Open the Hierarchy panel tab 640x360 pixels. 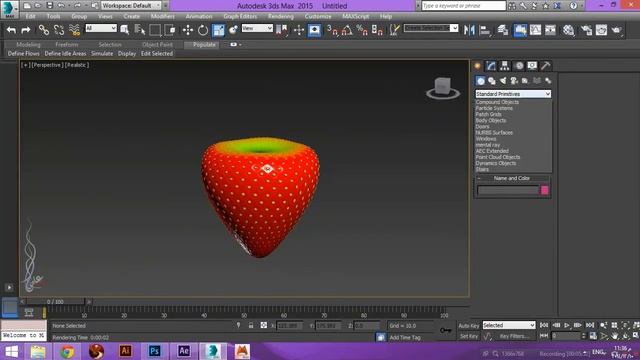(504, 66)
